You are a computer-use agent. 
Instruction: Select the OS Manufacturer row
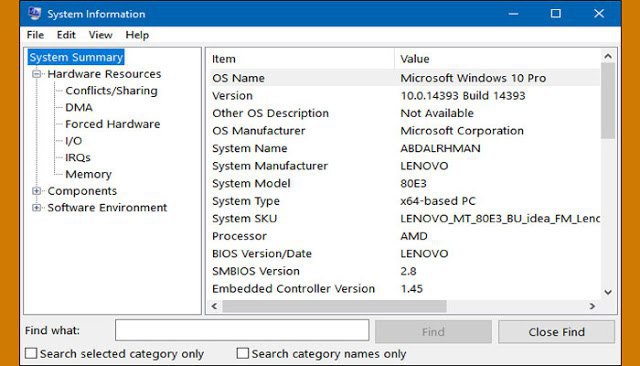coord(404,131)
